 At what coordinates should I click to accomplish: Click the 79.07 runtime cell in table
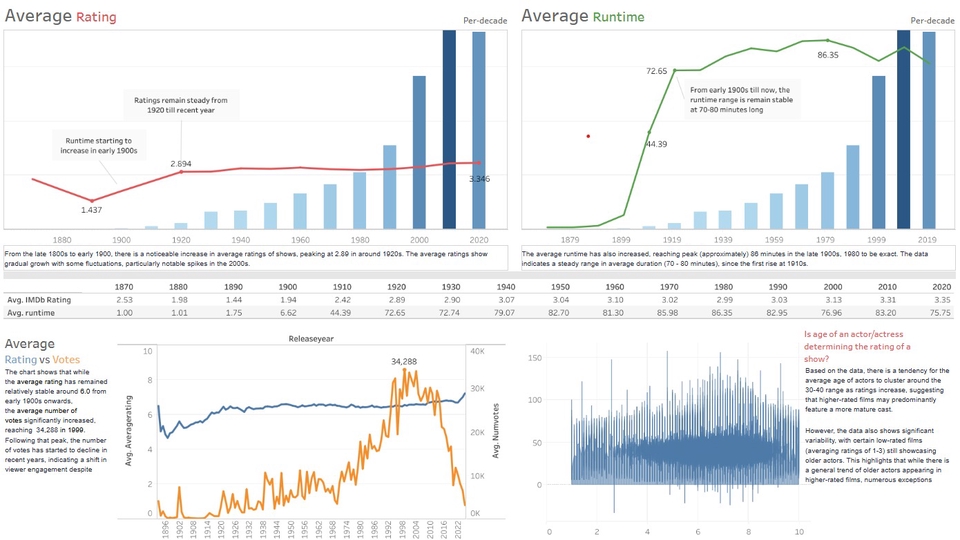pos(509,312)
